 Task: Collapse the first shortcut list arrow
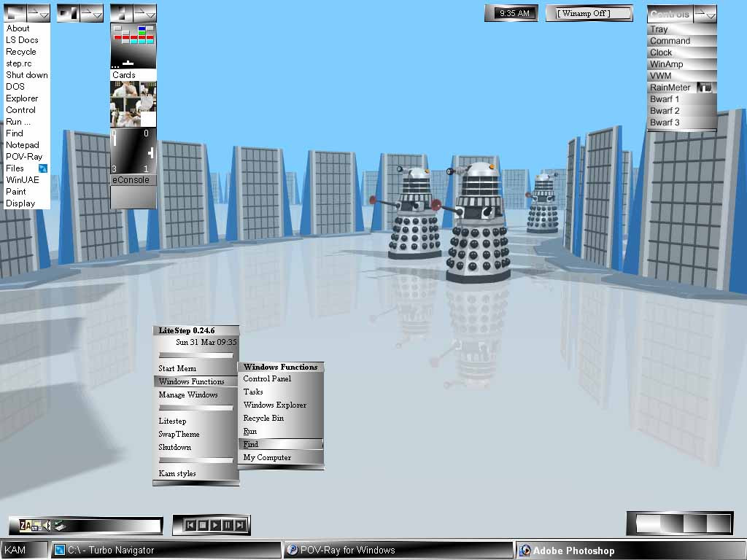(39, 13)
